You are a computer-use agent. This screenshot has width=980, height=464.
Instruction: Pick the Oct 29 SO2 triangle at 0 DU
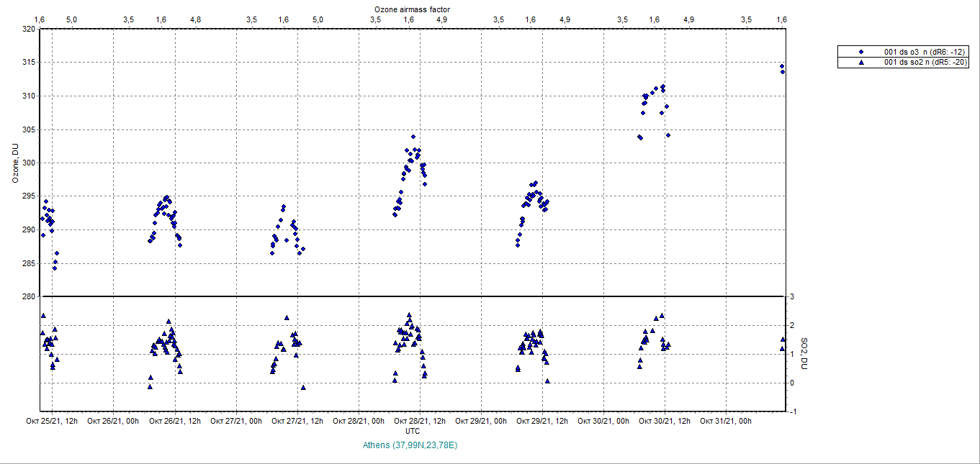coord(547,381)
